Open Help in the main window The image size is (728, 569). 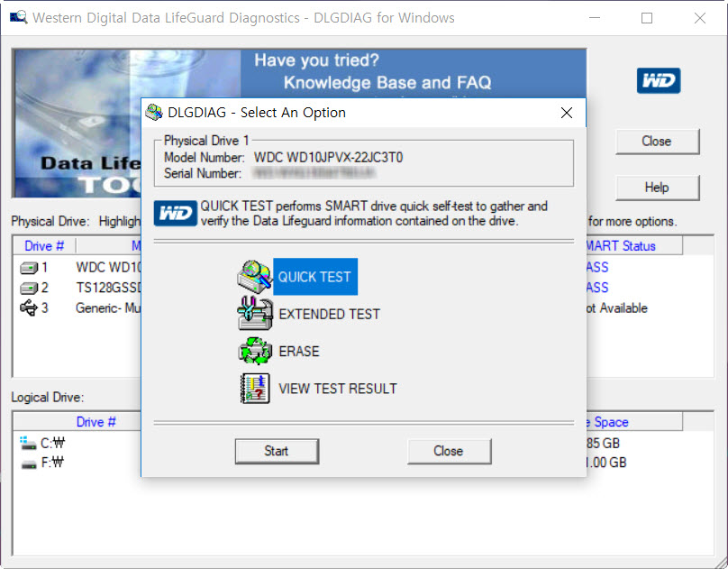(657, 188)
